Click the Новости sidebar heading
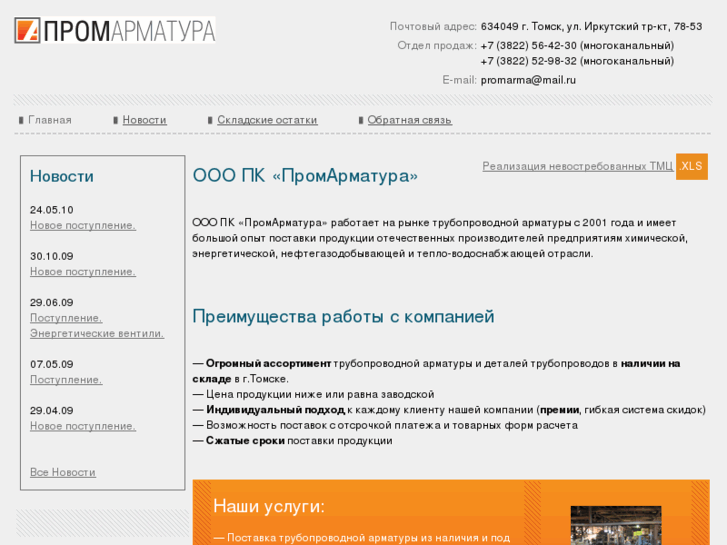 [x=62, y=176]
